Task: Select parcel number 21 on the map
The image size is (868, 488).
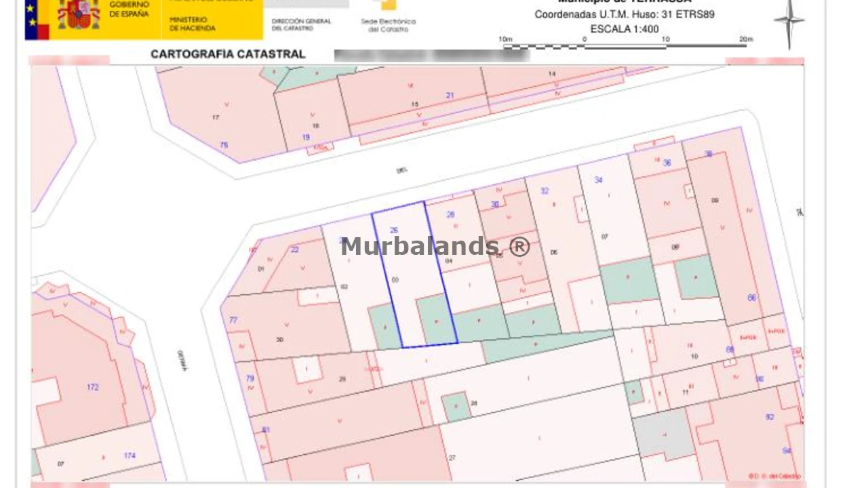Action: [x=450, y=96]
